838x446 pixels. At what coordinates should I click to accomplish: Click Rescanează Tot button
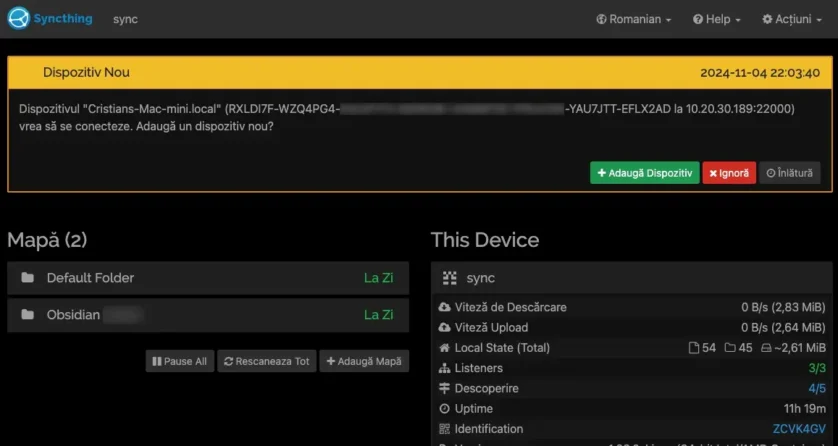266,361
